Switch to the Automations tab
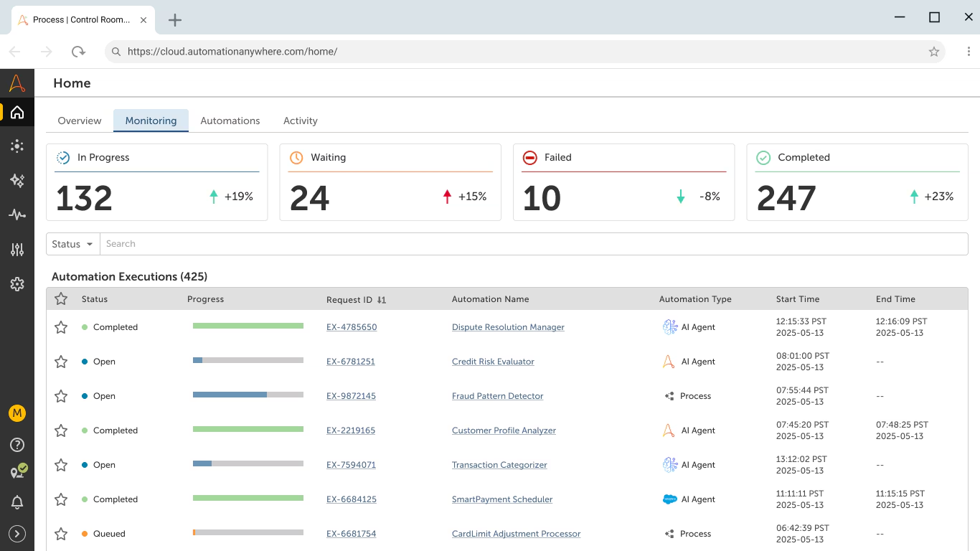The width and height of the screenshot is (980, 551). pos(230,121)
